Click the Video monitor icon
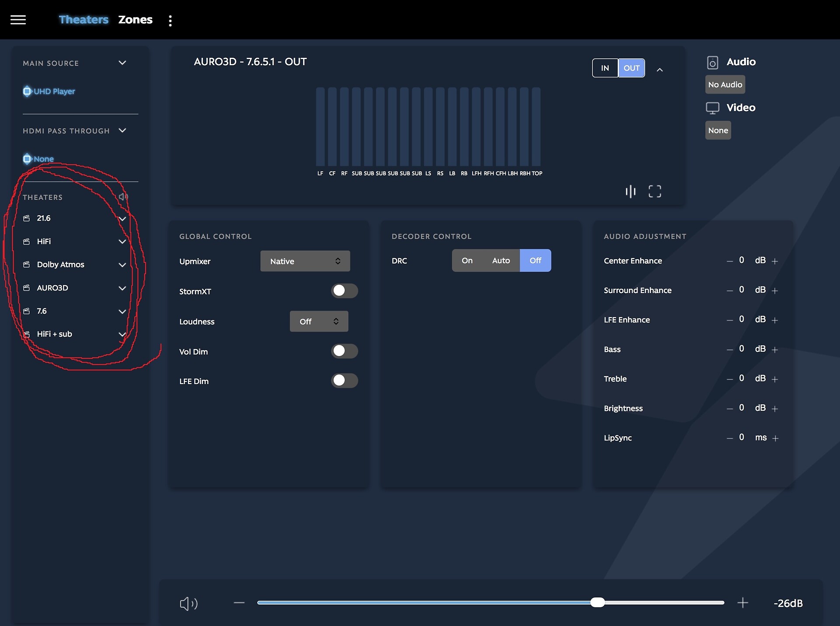 pyautogui.click(x=713, y=108)
